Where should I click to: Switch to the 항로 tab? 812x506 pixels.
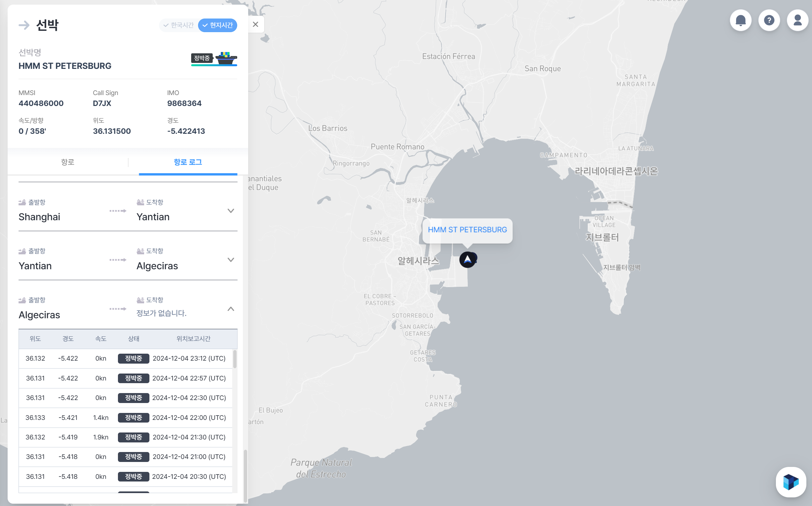pyautogui.click(x=68, y=162)
